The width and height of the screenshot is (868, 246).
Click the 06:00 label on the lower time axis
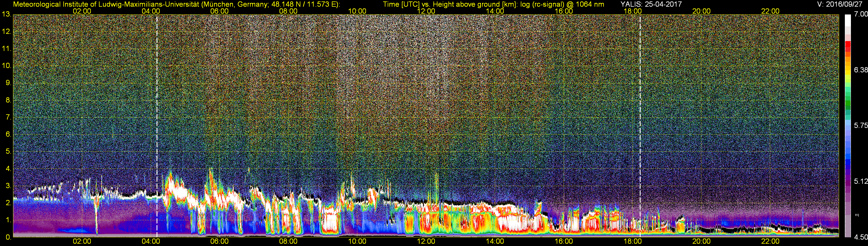[219, 242]
